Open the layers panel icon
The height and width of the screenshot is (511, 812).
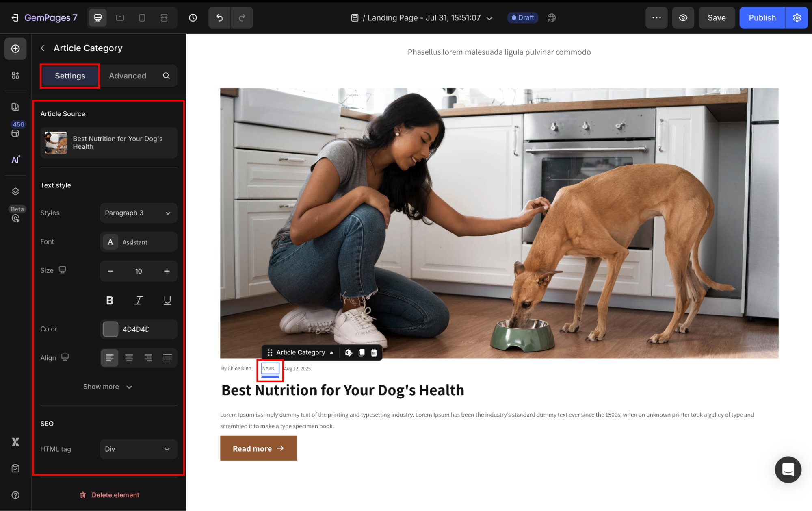(x=15, y=191)
